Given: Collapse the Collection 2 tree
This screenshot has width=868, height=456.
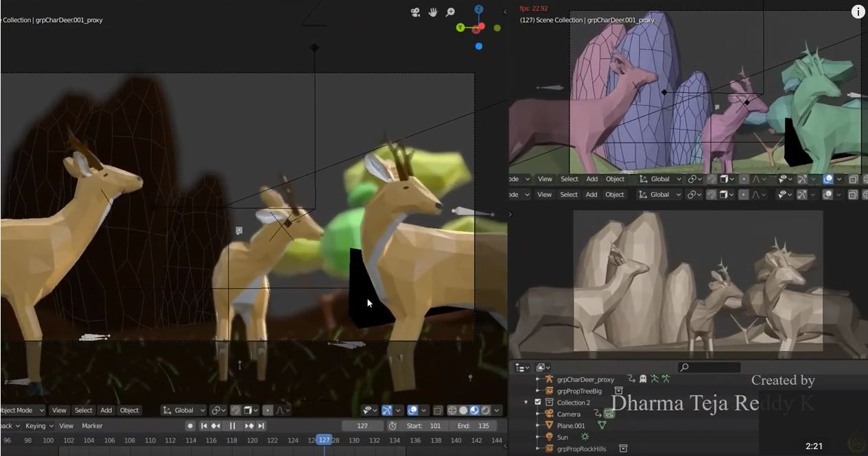Looking at the screenshot, I should [x=526, y=403].
